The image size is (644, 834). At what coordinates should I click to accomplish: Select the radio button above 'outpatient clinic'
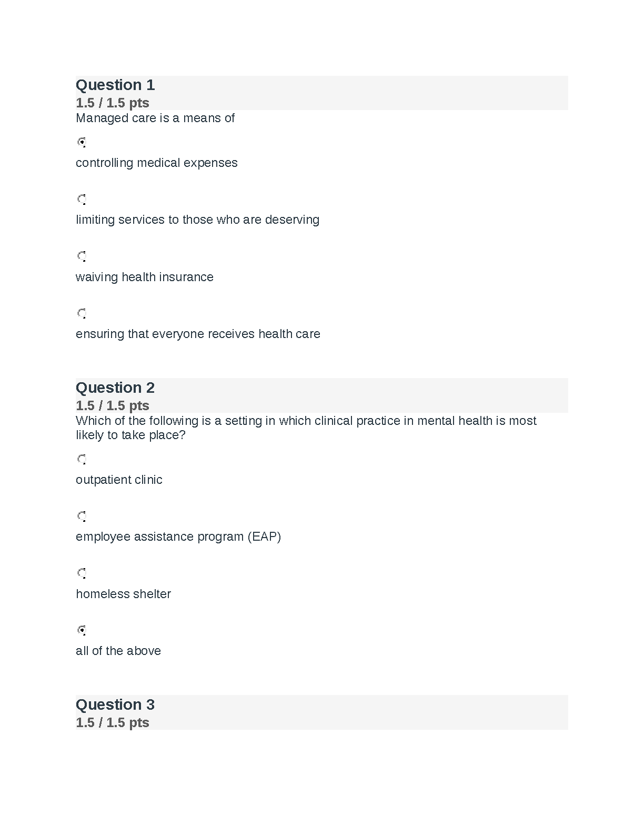coord(82,459)
